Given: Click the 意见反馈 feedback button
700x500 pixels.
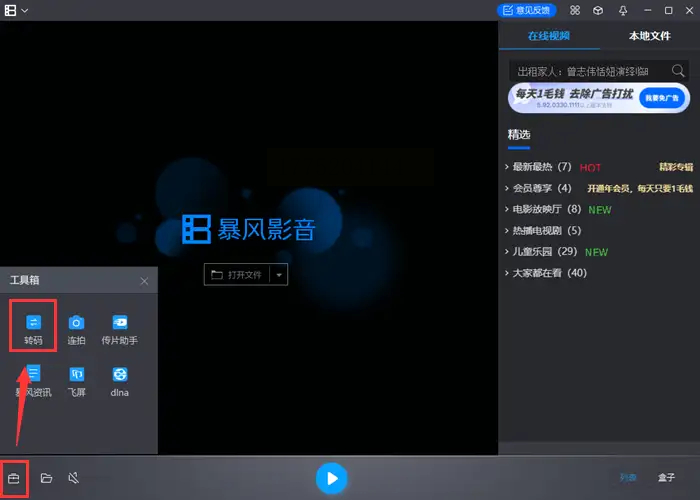Looking at the screenshot, I should tap(526, 10).
